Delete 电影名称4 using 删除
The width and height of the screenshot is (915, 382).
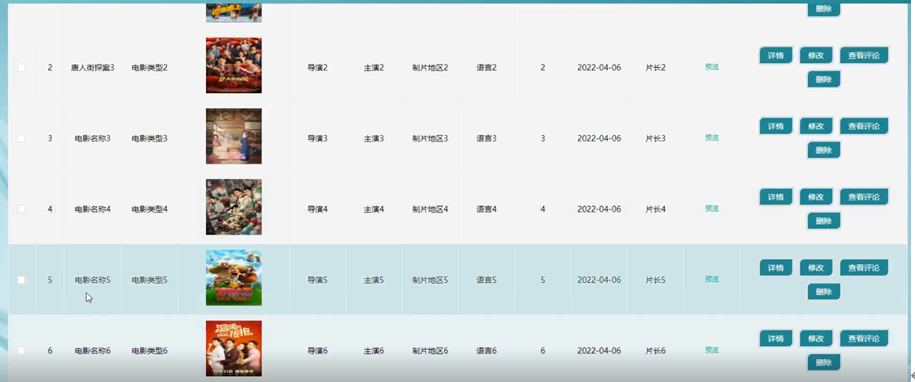[823, 220]
